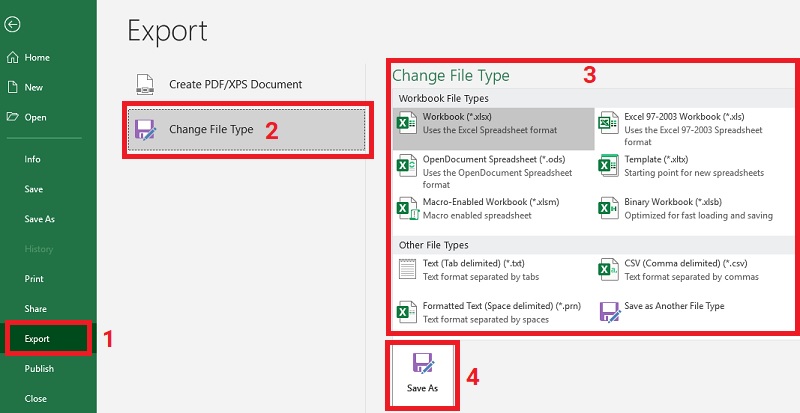Click 'Save as Another File Type' text

[674, 306]
